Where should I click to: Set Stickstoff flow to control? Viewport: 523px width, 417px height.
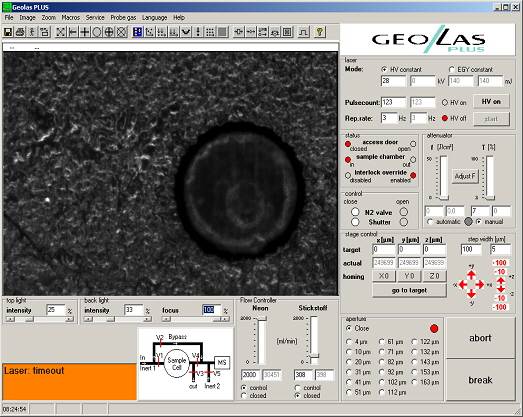coord(298,388)
